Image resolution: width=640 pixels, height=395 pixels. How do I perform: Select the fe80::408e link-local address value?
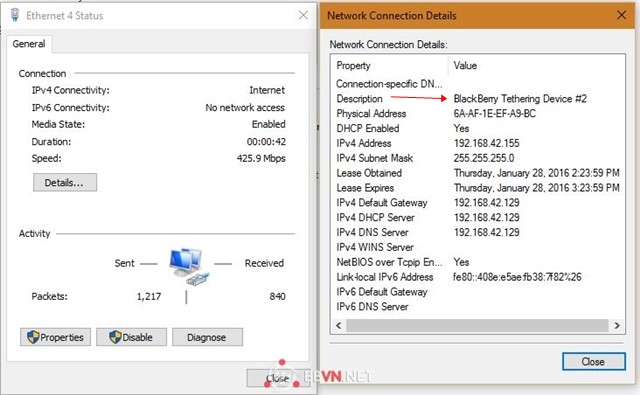pyautogui.click(x=517, y=277)
